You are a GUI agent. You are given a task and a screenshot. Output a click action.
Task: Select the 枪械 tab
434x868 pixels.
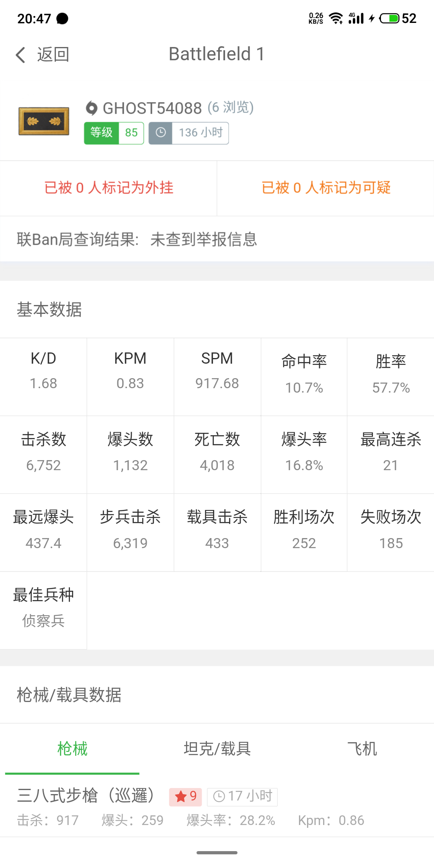tap(72, 749)
